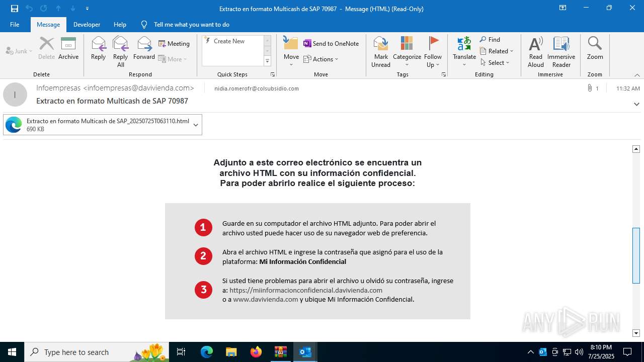
Task: Open the Immersive Reader
Action: tap(561, 51)
